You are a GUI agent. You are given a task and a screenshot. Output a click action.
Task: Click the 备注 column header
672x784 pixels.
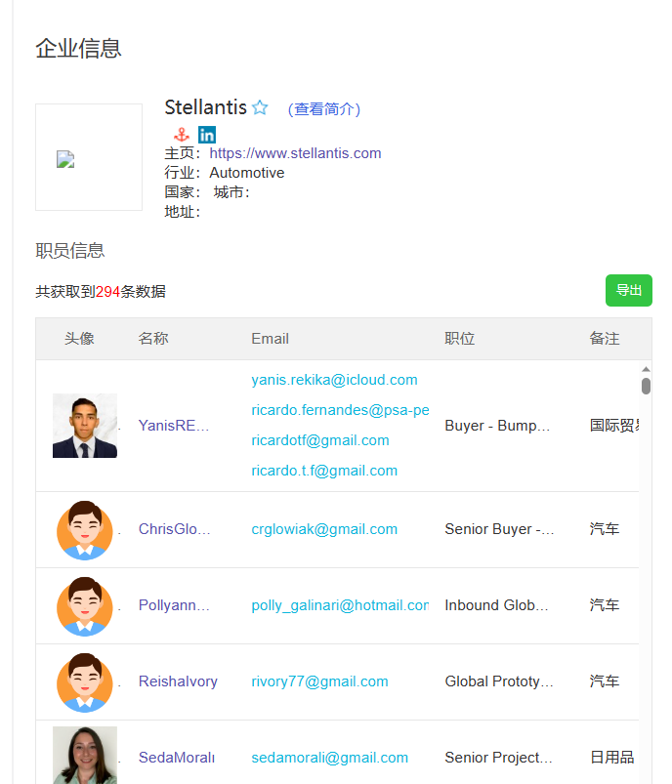605,339
